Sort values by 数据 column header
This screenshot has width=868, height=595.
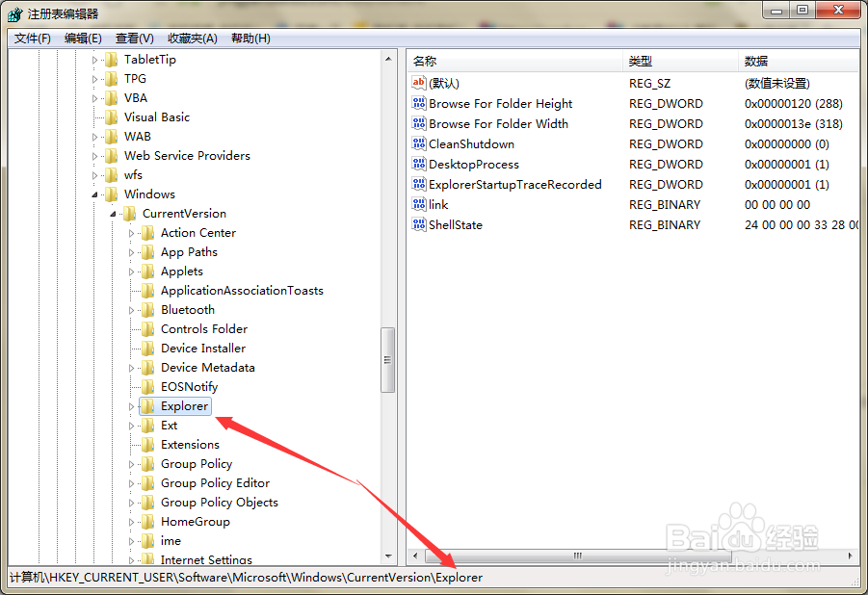(x=799, y=61)
